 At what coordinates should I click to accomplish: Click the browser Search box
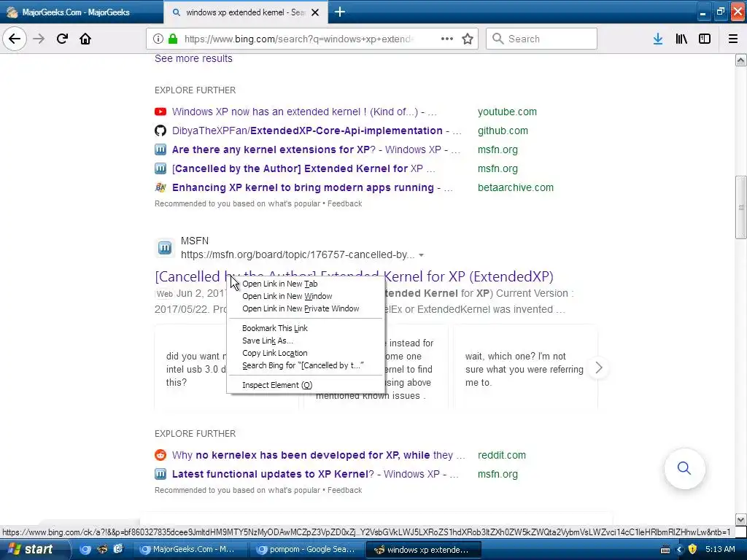pos(541,39)
